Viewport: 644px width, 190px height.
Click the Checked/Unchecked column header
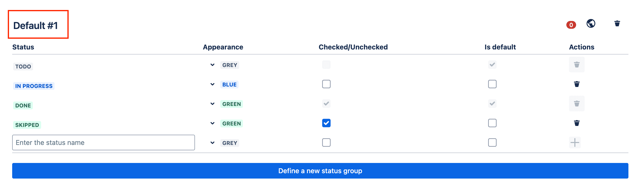point(353,47)
